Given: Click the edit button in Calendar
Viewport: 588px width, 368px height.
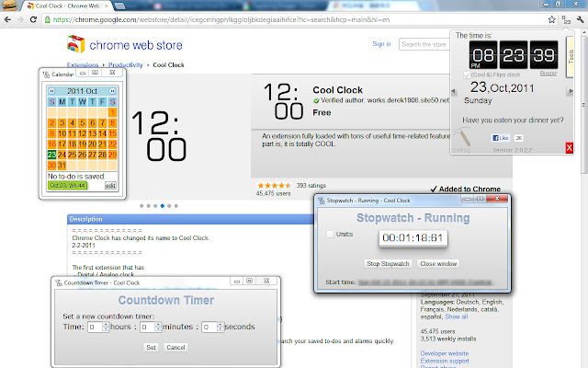Looking at the screenshot, I should click(110, 186).
